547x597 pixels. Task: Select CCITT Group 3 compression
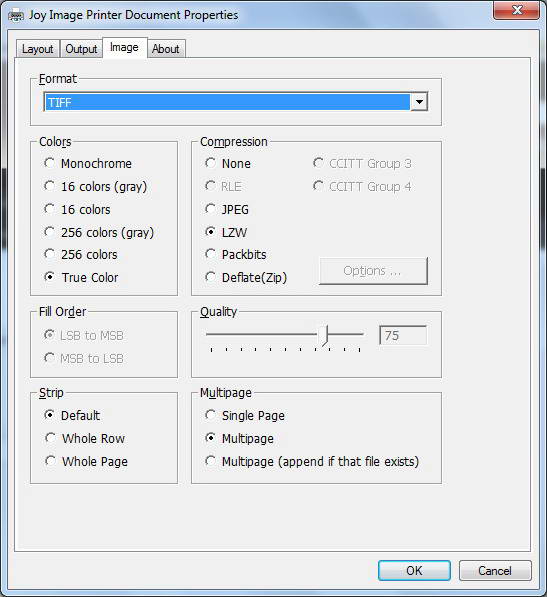(362, 164)
